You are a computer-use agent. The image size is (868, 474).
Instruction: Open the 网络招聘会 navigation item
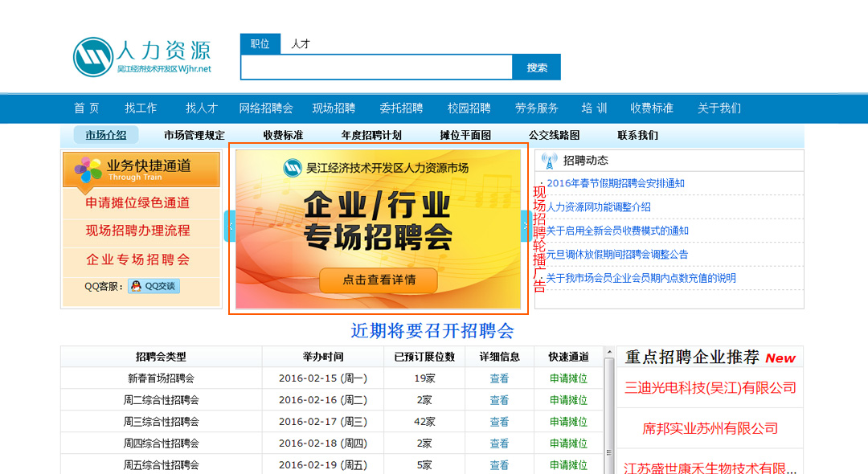point(265,108)
